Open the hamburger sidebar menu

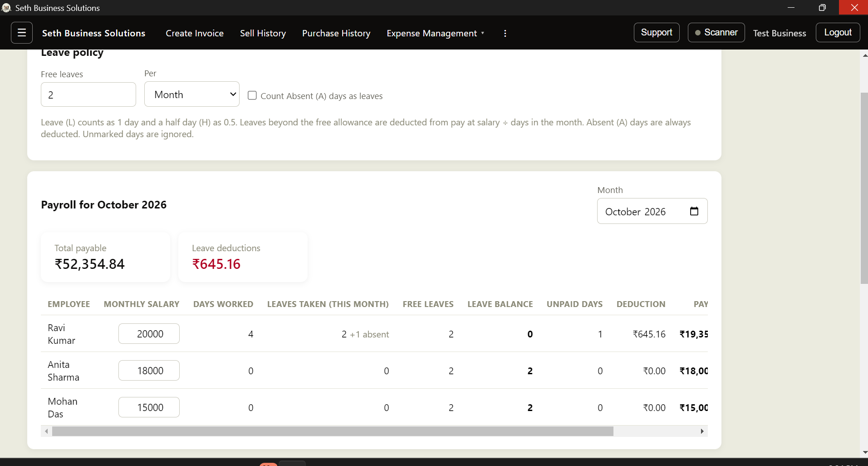click(21, 33)
